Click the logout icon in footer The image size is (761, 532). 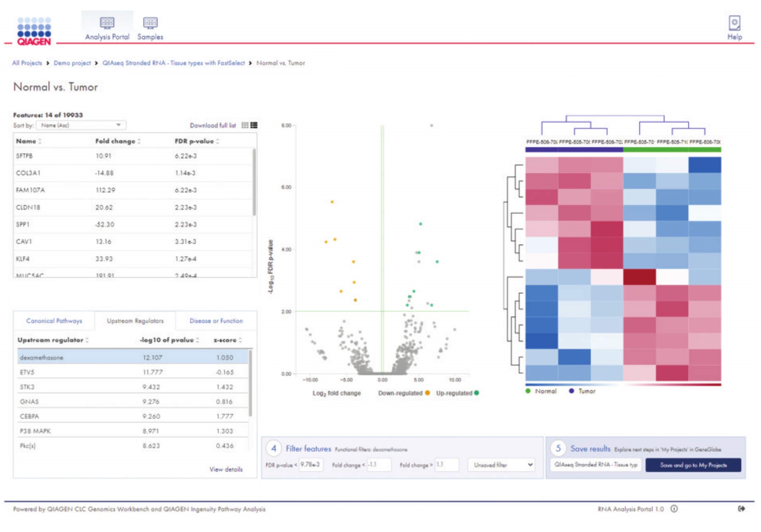coord(741,509)
